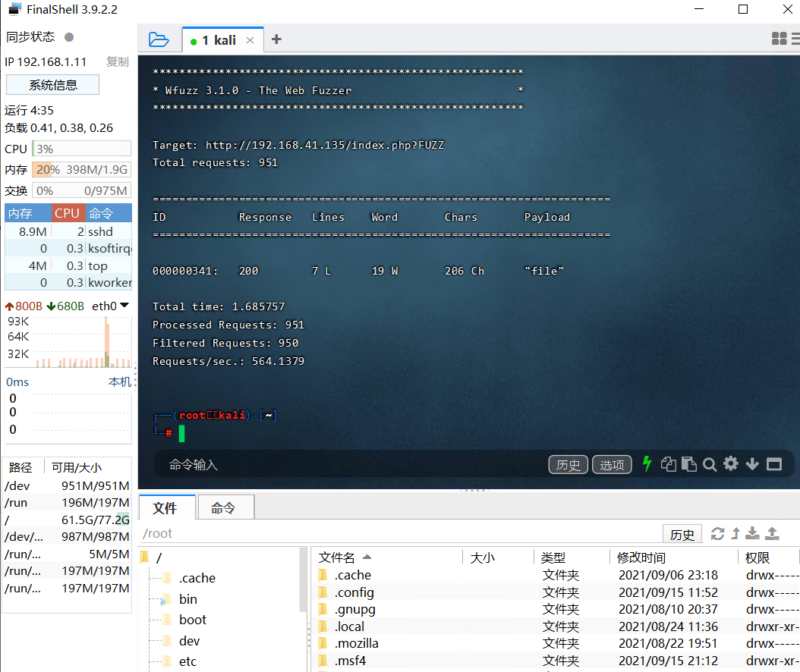Click 复制 to copy IP 192.168.1.11

[117, 61]
